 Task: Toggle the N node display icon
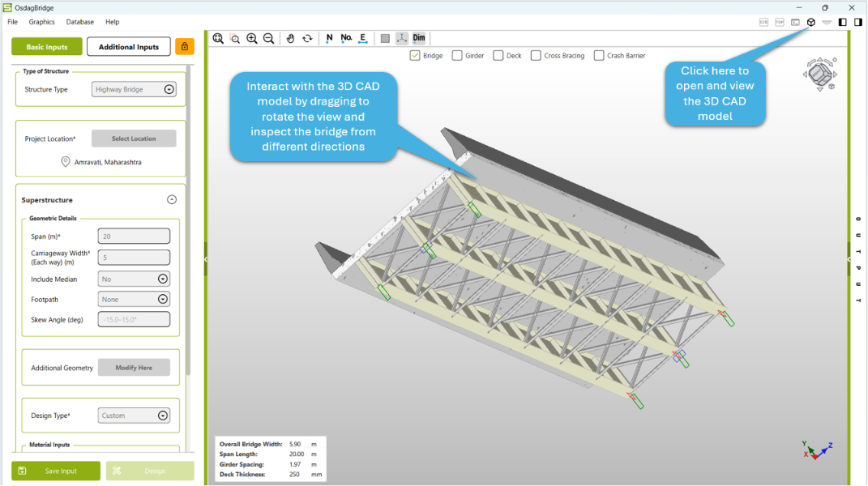point(329,38)
